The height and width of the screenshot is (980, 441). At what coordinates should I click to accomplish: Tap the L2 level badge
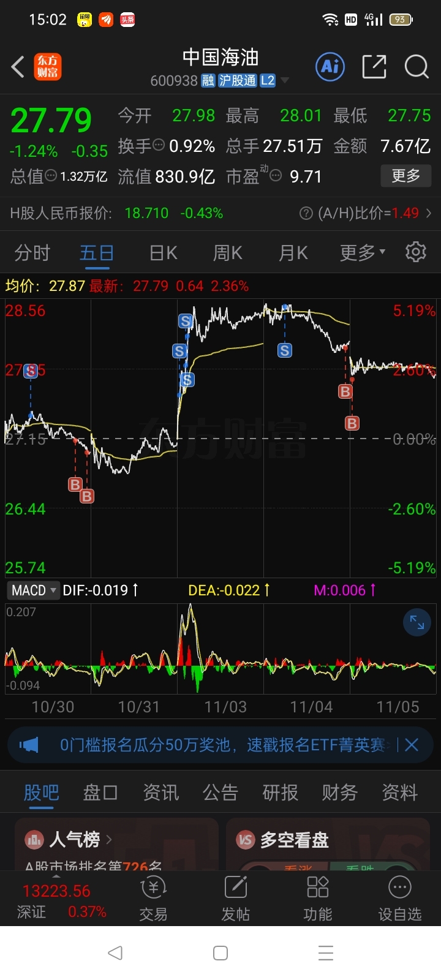[268, 81]
